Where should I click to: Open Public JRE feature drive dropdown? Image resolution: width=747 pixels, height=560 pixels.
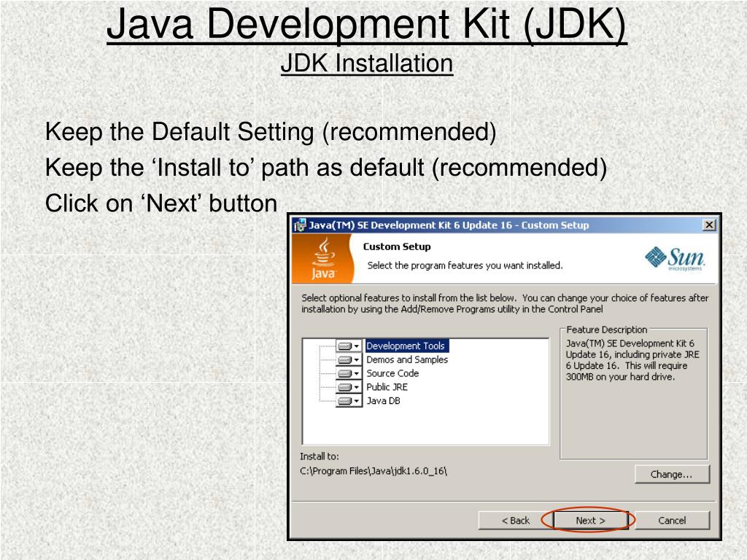coord(349,387)
